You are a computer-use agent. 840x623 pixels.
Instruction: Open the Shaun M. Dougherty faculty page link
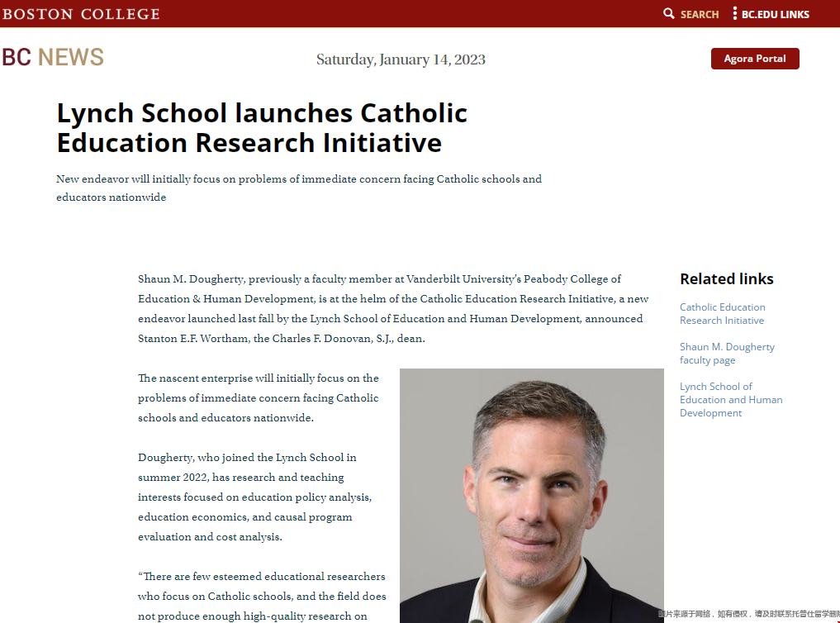pos(727,354)
